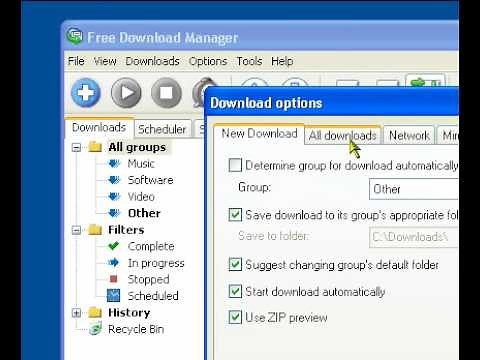Switch to the Scheduler tab
This screenshot has height=360, width=480.
coord(162,129)
